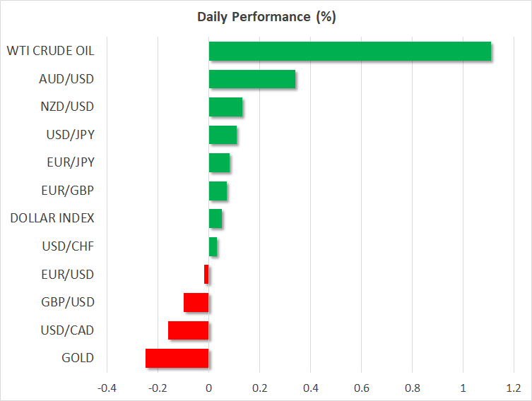Click the AUD/USD green bar
Viewport: 532px width, 401px height.
click(x=252, y=79)
